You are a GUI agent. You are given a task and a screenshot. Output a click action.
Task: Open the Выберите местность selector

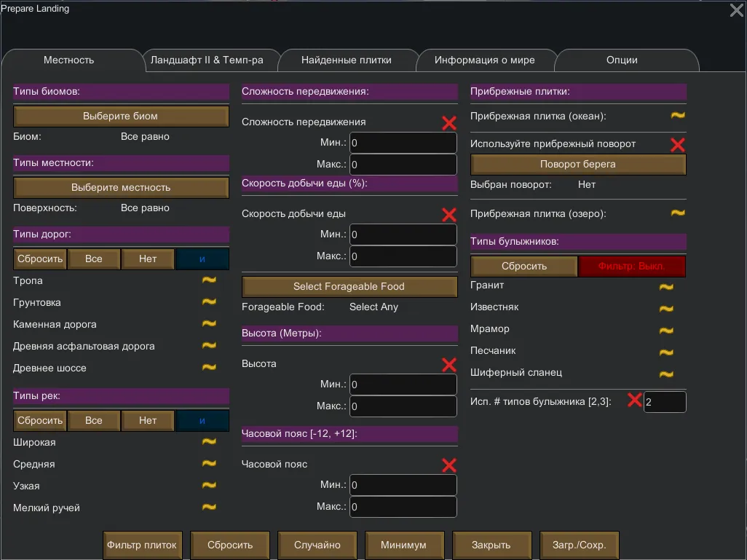click(121, 187)
